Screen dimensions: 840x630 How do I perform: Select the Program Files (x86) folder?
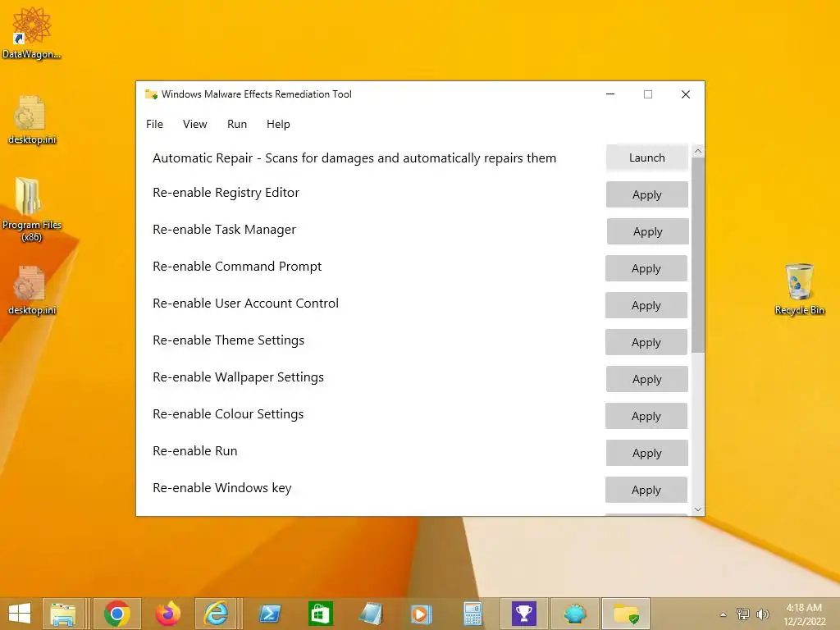click(x=32, y=209)
